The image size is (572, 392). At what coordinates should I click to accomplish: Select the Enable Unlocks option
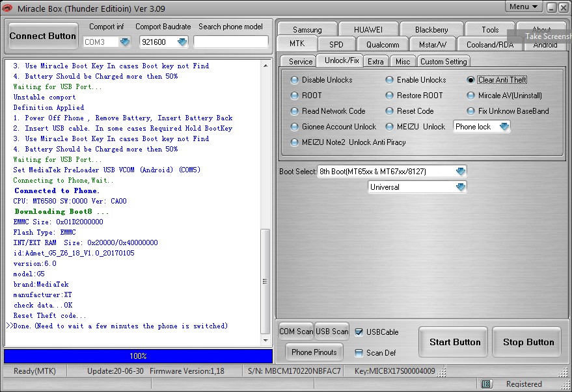389,80
